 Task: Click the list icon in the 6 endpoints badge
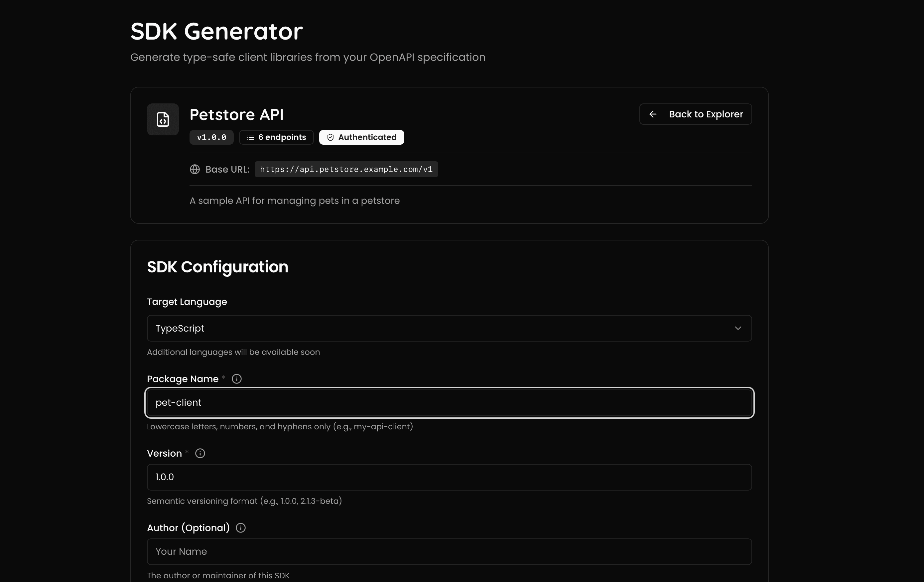[250, 137]
